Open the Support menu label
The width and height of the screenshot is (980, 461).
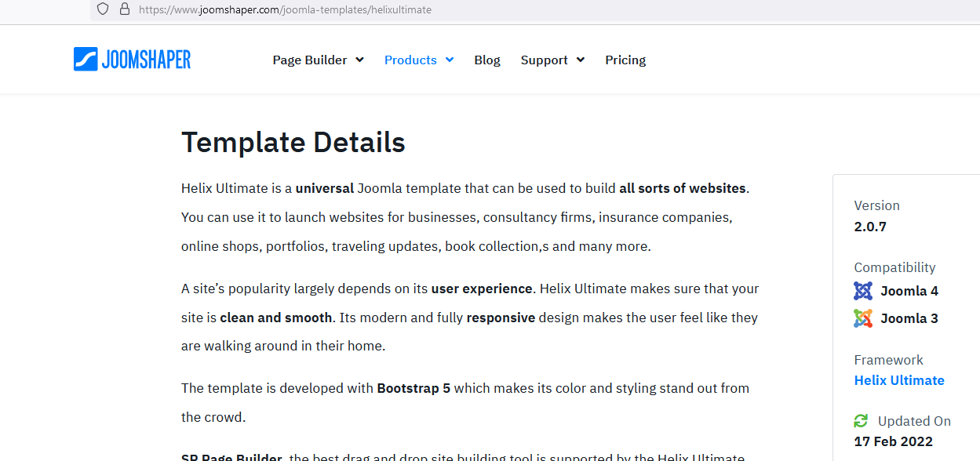545,60
